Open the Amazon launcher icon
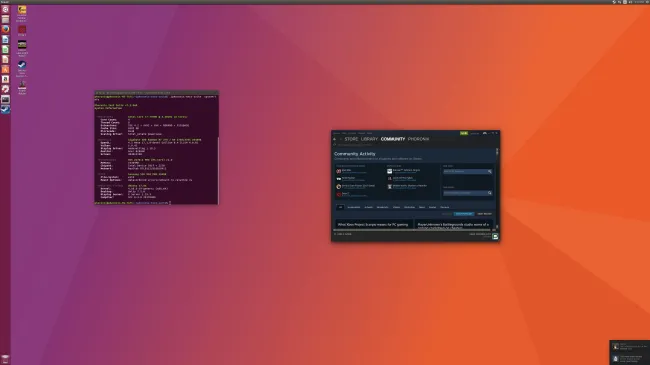Screen dimensions: 650x365 click(5, 79)
